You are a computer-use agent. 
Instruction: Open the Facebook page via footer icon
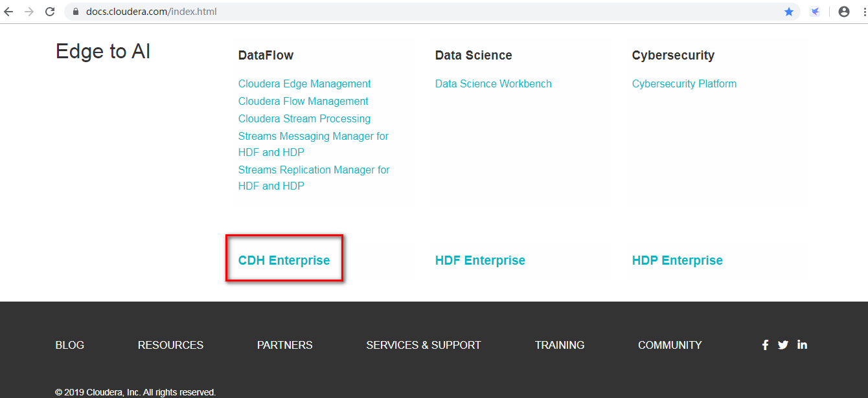pyautogui.click(x=765, y=344)
